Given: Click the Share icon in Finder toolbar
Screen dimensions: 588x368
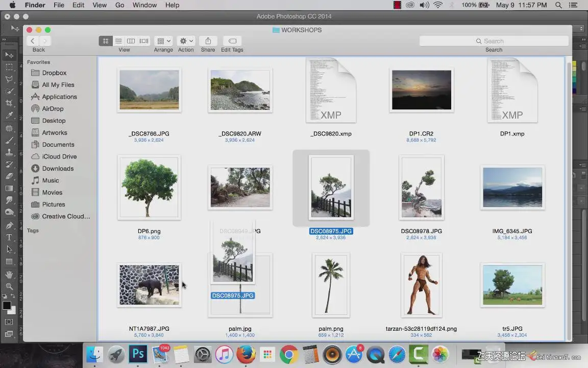Looking at the screenshot, I should click(x=208, y=41).
